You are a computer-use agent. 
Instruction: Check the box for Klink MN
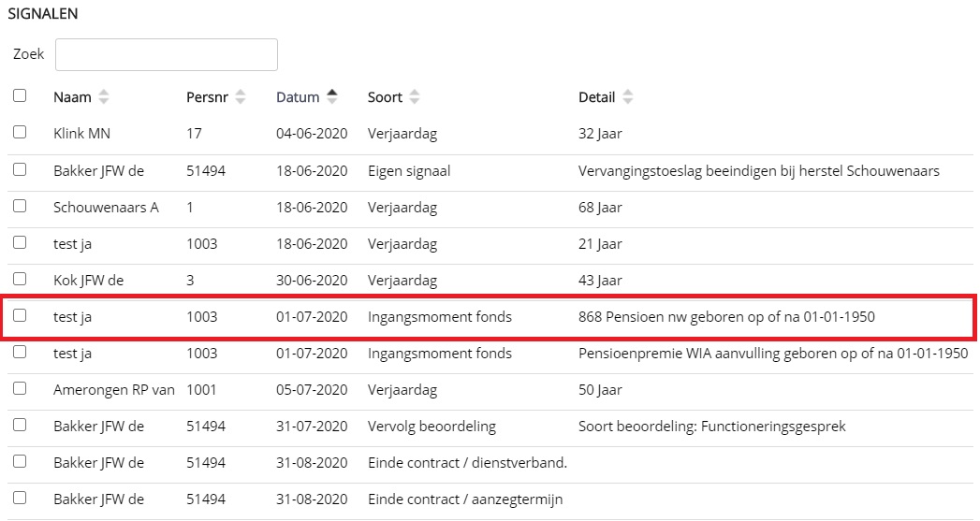coord(20,133)
